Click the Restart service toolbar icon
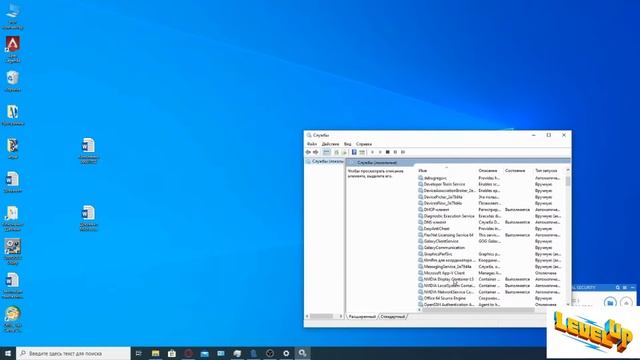 tap(403, 152)
